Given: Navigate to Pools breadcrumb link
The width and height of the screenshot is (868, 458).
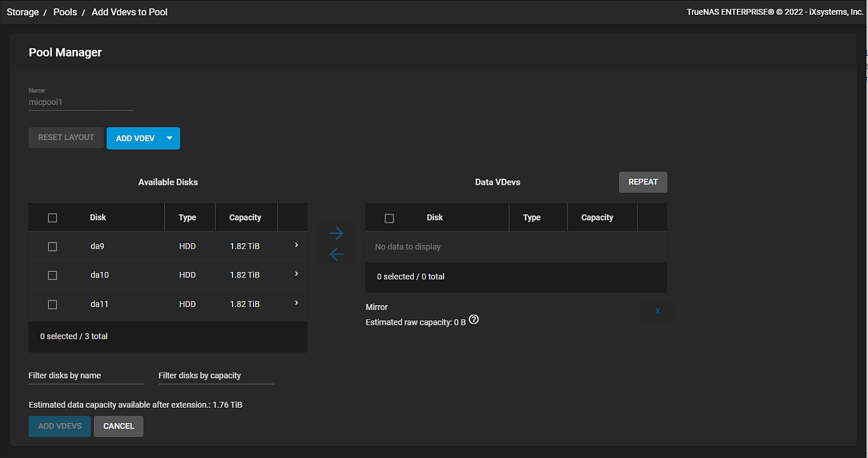Looking at the screenshot, I should (65, 12).
